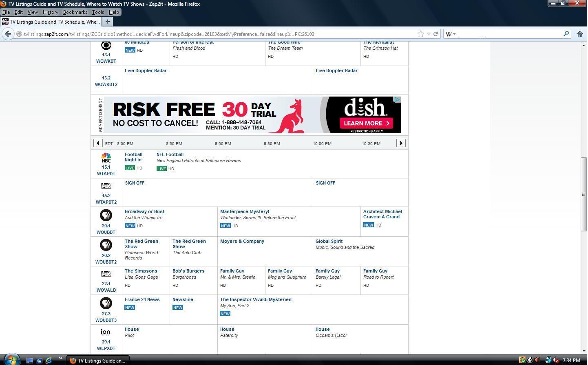Click the PBS logo for channel 20.1
The height and width of the screenshot is (365, 588).
pos(106,215)
